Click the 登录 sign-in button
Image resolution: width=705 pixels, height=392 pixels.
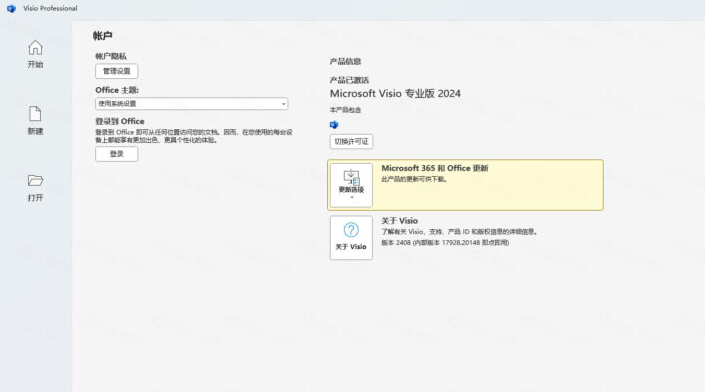116,154
